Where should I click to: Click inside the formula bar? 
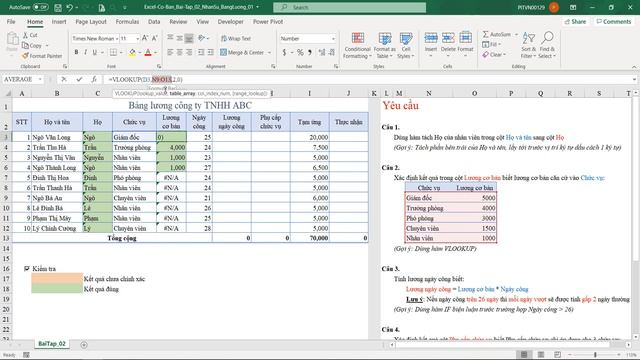367,79
